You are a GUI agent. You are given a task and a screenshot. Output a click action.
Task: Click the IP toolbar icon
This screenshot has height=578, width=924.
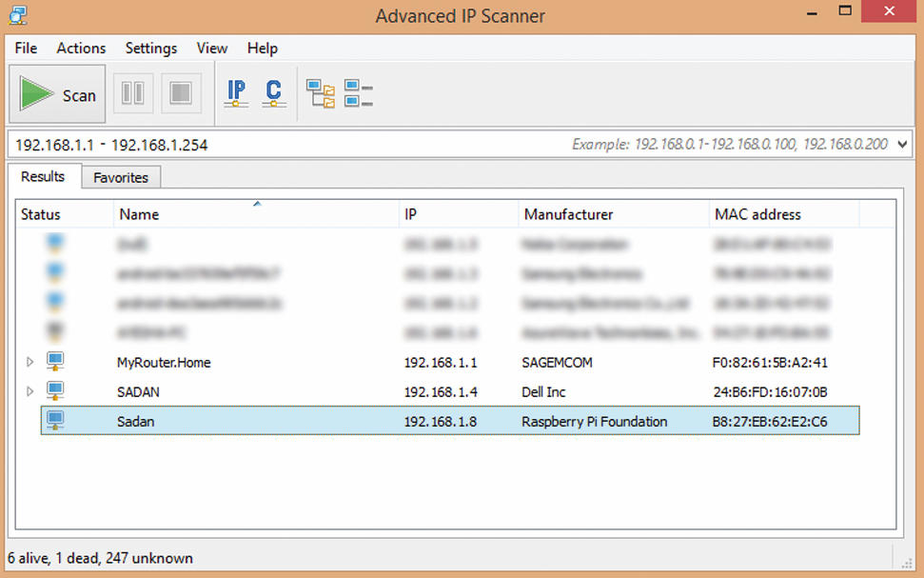click(236, 93)
